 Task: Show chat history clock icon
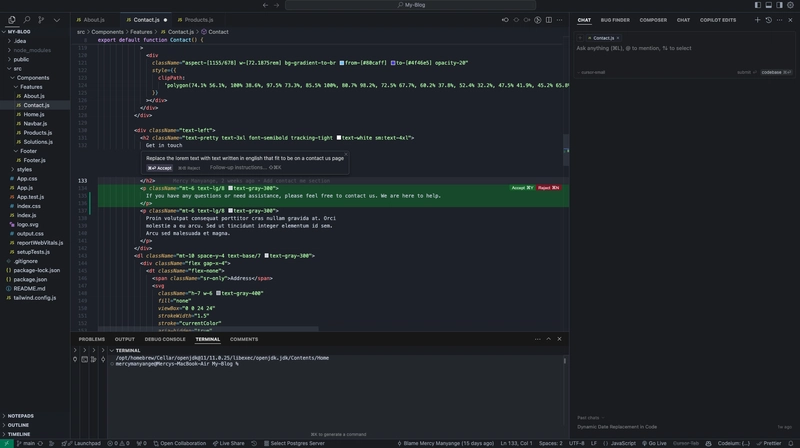(x=768, y=20)
